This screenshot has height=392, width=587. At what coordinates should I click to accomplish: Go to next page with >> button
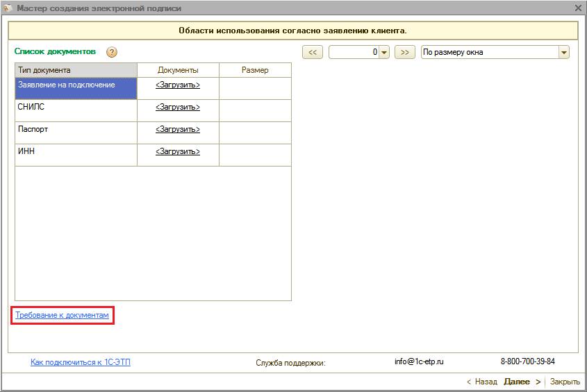pyautogui.click(x=405, y=52)
